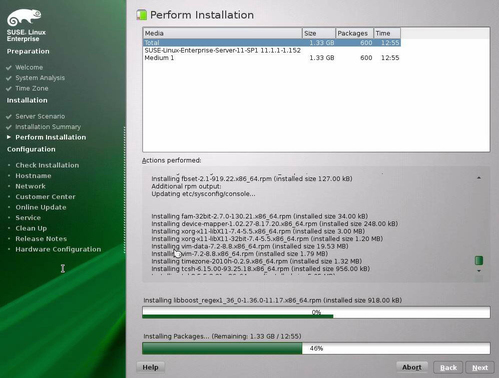Go Back to previous step
Image resolution: width=499 pixels, height=378 pixels.
coord(448,367)
